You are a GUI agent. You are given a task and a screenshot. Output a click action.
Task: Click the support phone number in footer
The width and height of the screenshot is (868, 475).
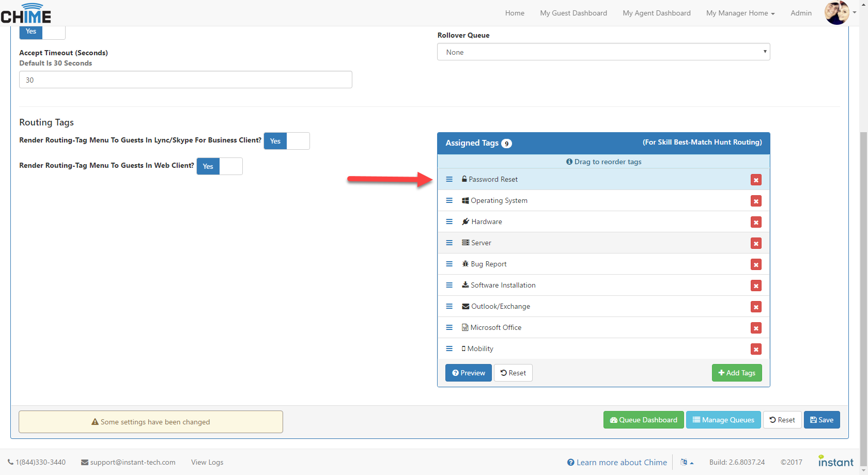coord(37,462)
